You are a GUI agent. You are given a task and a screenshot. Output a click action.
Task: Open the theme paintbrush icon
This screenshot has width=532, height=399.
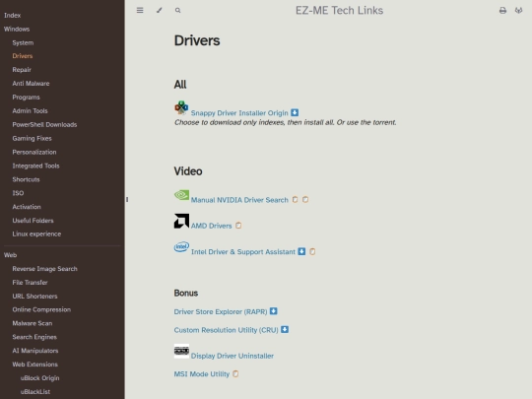pyautogui.click(x=160, y=10)
